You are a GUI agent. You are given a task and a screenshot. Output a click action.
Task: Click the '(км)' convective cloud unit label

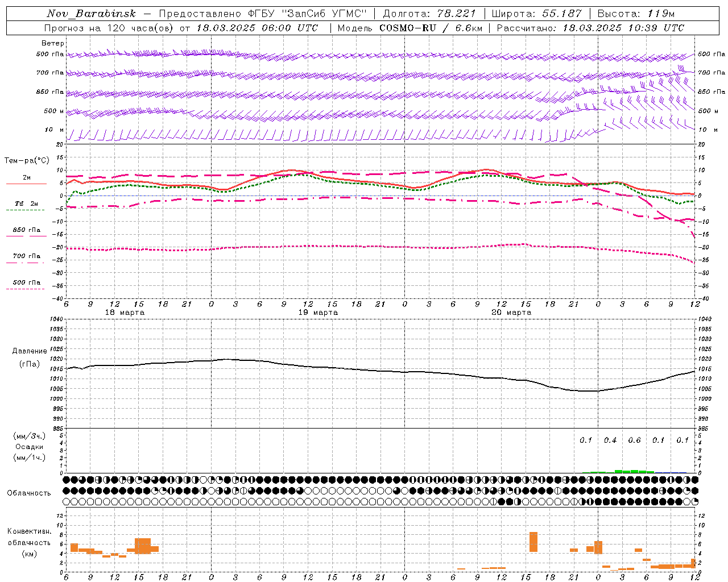click(x=29, y=554)
